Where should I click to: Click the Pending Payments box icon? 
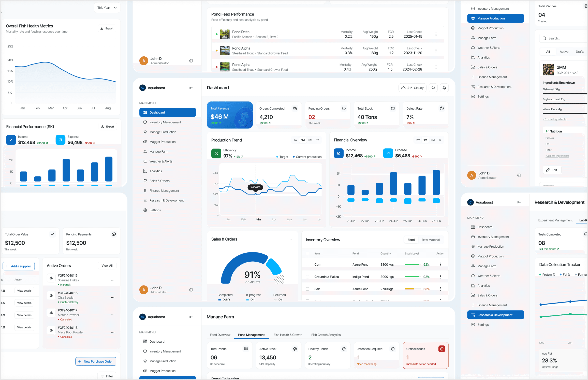click(114, 234)
